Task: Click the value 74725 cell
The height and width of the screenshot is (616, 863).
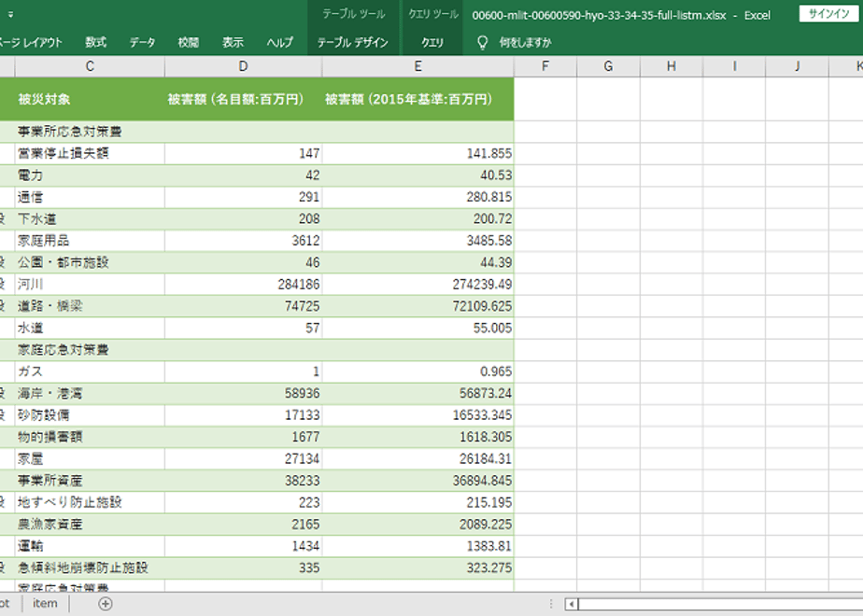Action: tap(243, 306)
